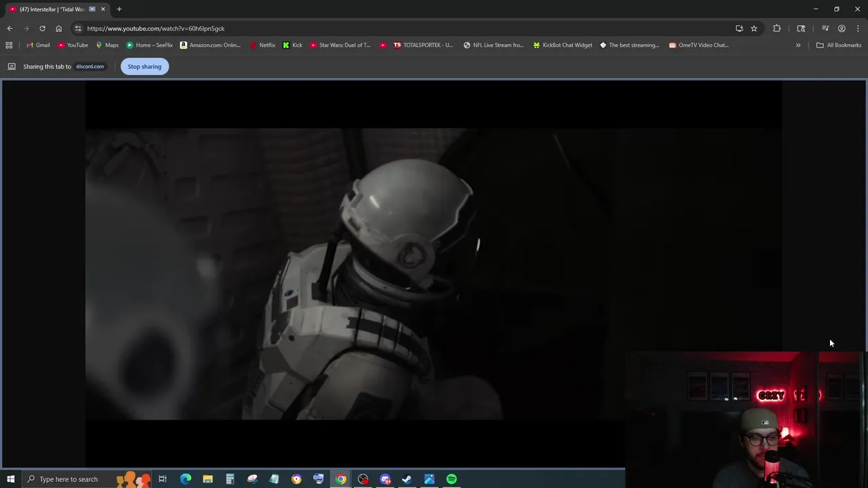This screenshot has height=488, width=868.
Task: Open Spotify from the taskbar
Action: 452,479
